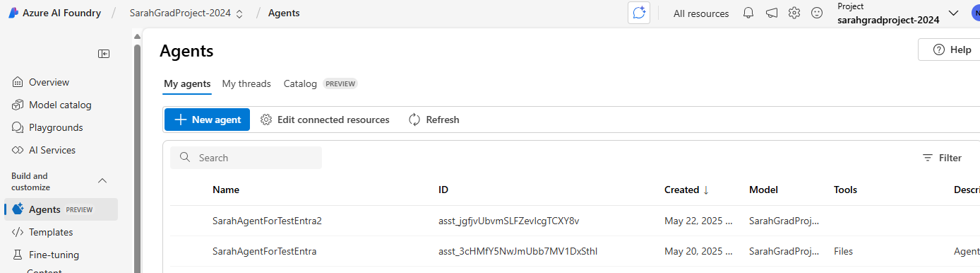Click the sarahgradproject-2024 project name
Image resolution: width=980 pixels, height=273 pixels.
(x=888, y=20)
